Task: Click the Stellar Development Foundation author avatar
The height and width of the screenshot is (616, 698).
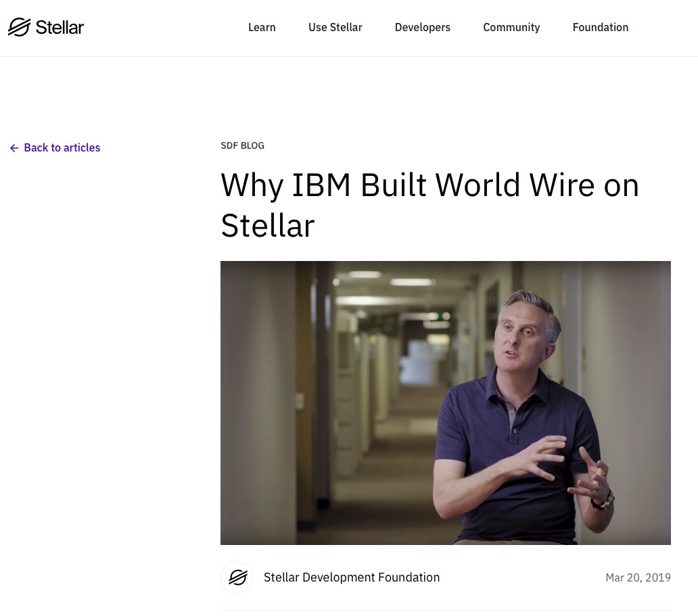Action: pos(237,577)
